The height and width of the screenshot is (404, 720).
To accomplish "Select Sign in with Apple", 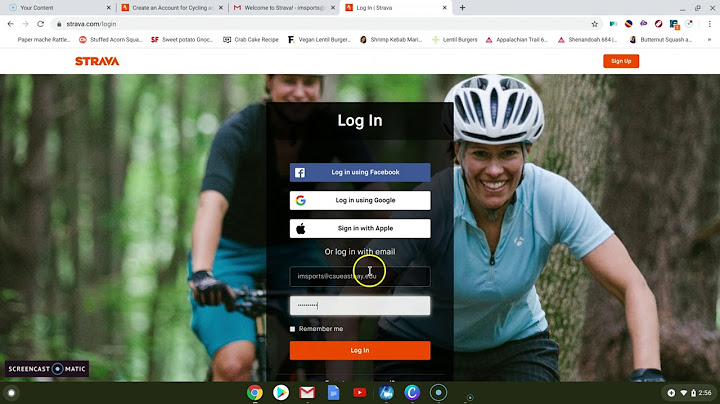I will tap(360, 228).
